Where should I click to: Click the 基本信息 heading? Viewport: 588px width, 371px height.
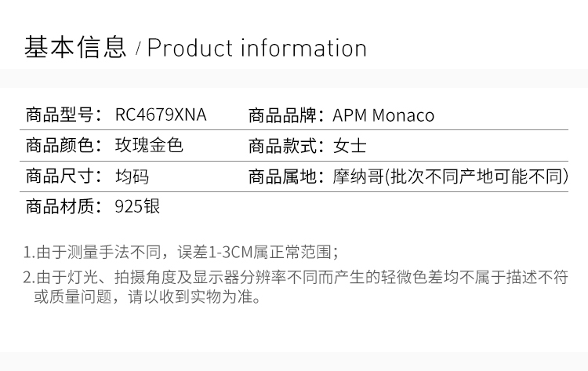click(x=75, y=48)
